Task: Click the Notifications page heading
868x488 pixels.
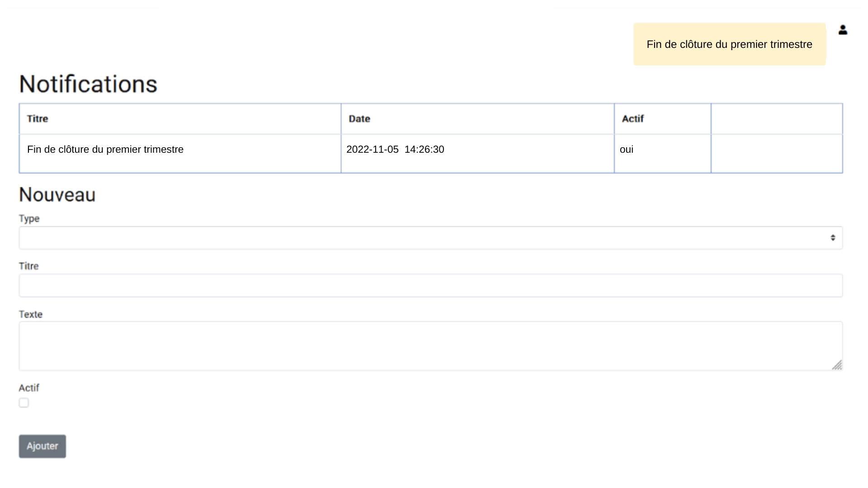Action: 88,84
